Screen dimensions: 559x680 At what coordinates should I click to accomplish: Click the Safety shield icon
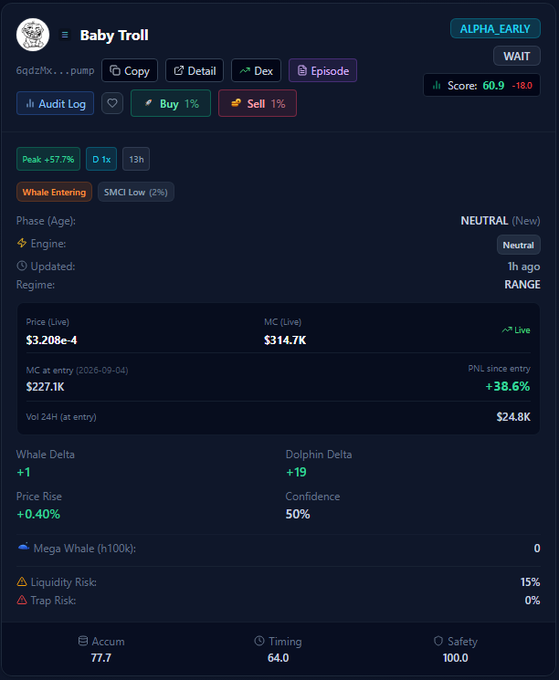tap(438, 641)
